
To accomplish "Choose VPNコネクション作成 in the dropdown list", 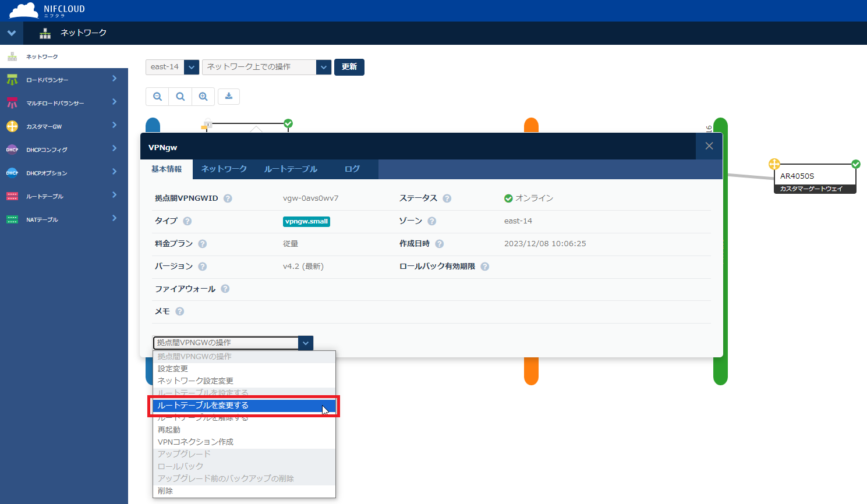I will [196, 442].
